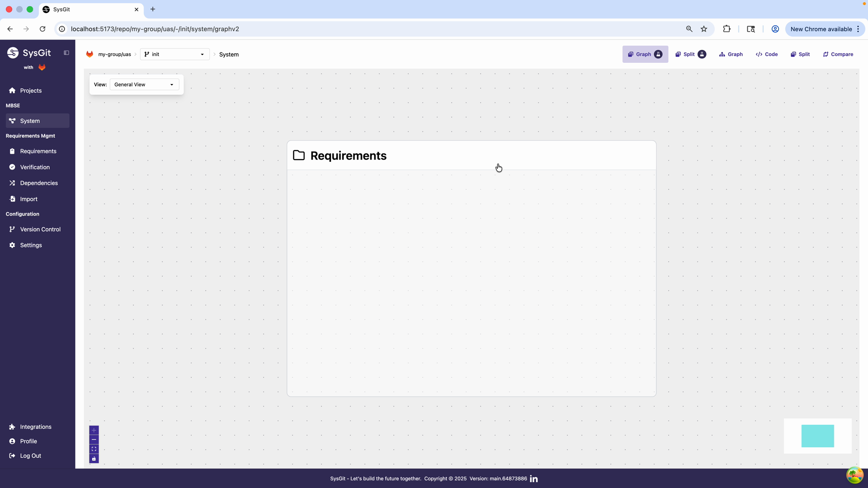Open the Projects link
The width and height of the screenshot is (868, 488).
(30, 90)
